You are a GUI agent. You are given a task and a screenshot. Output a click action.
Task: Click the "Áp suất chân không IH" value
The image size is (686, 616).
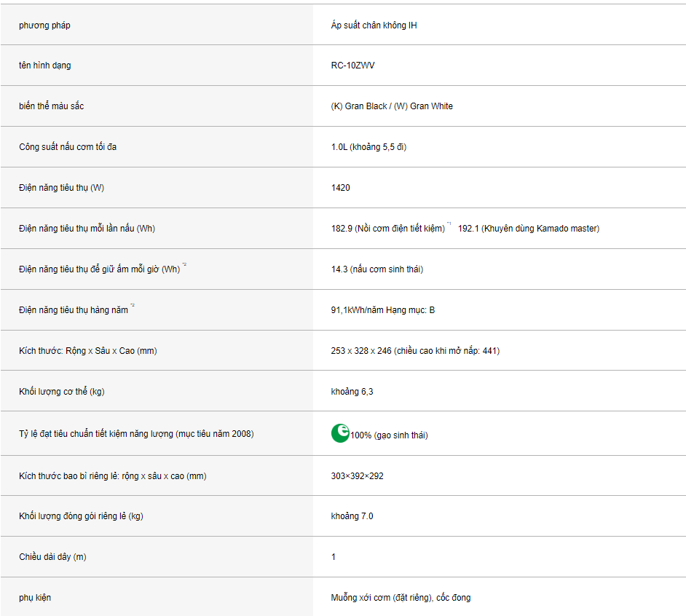[374, 25]
